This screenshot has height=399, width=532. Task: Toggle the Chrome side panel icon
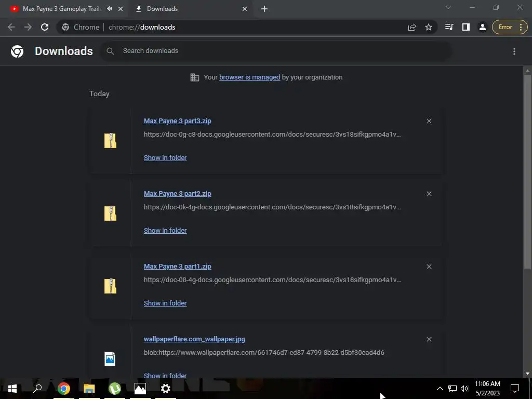(x=466, y=27)
